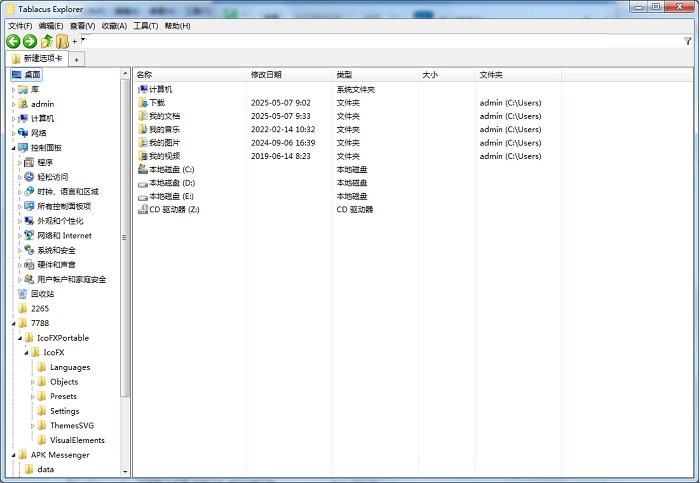700x483 pixels.
Task: Open 回收站 in the folder tree
Action: pyautogui.click(x=42, y=294)
